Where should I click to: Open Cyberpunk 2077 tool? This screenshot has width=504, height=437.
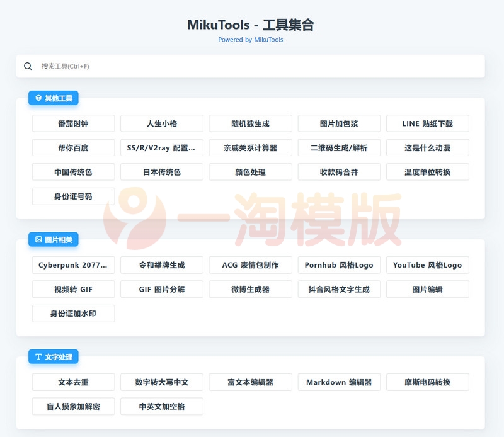click(x=73, y=265)
